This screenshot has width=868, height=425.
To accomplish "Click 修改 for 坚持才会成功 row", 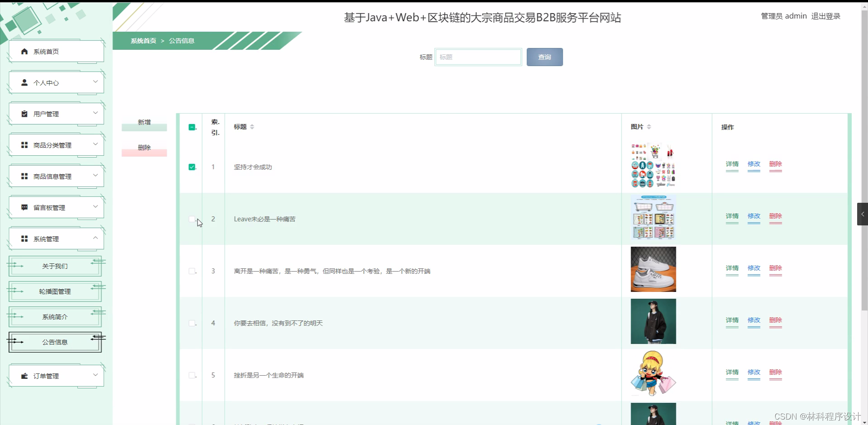I will coord(754,164).
